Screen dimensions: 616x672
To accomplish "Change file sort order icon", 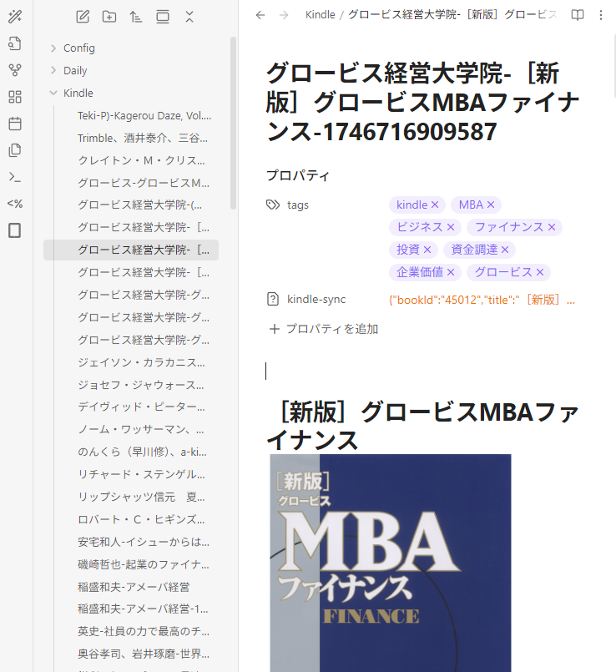I will [136, 17].
